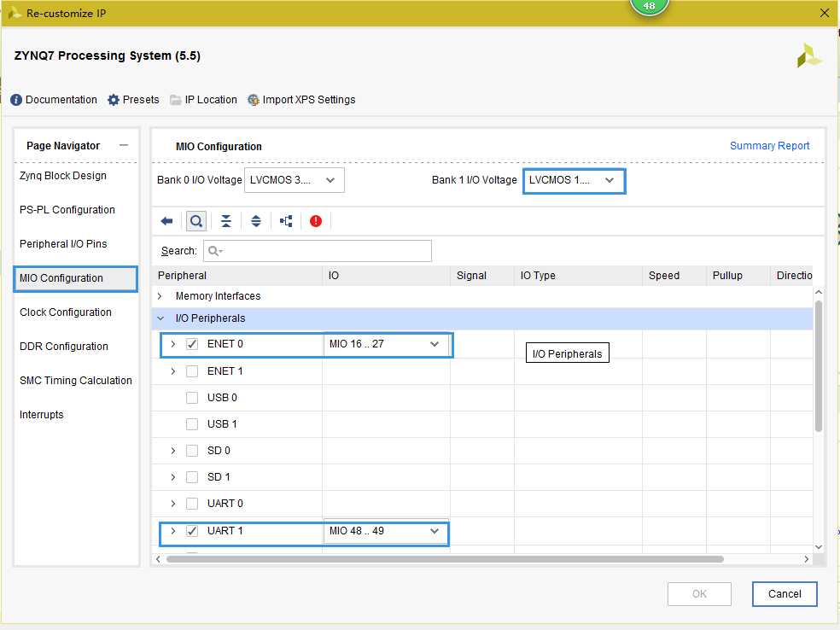
Task: Click the expand all toolbar icon
Action: [256, 221]
